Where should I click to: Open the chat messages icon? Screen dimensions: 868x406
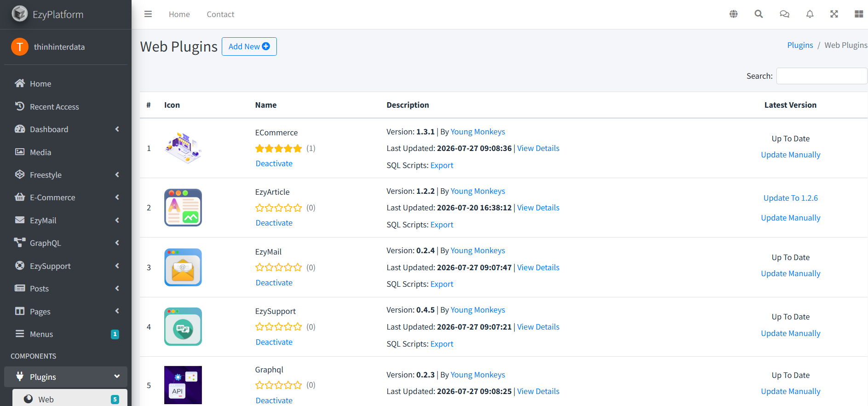[784, 14]
